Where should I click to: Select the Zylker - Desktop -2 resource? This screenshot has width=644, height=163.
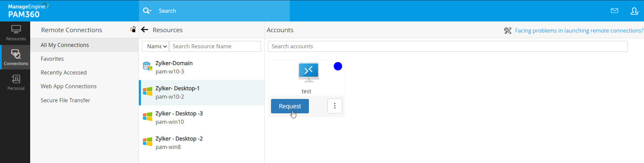[x=202, y=143]
